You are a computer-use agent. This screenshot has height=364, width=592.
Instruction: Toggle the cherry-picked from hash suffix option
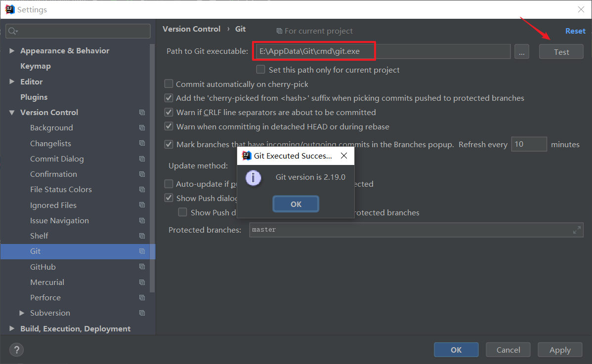click(169, 98)
